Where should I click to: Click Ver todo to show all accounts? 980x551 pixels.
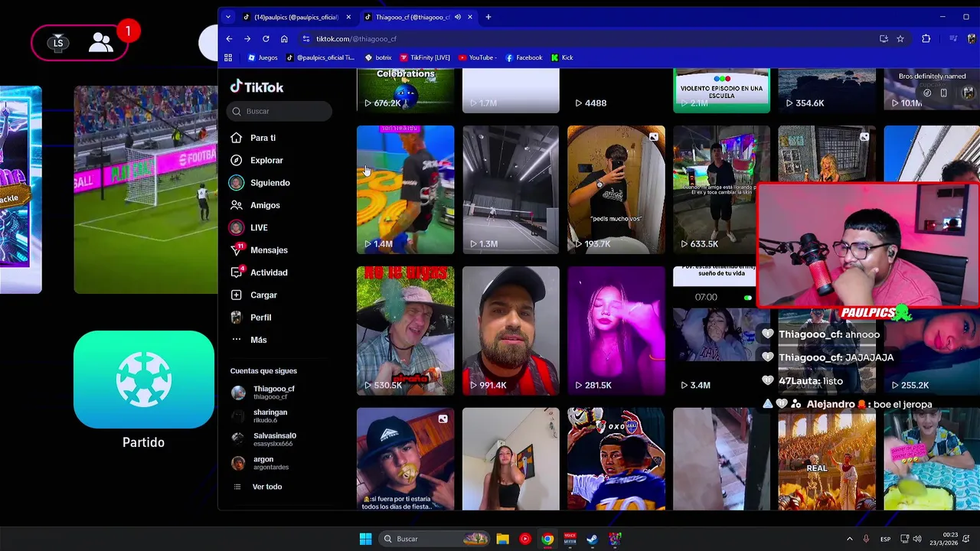pyautogui.click(x=266, y=487)
